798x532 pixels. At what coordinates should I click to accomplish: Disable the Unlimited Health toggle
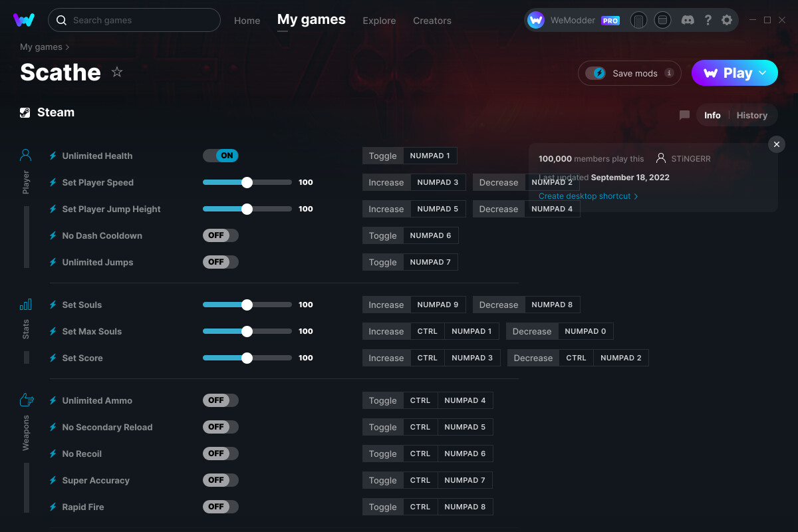click(x=221, y=155)
